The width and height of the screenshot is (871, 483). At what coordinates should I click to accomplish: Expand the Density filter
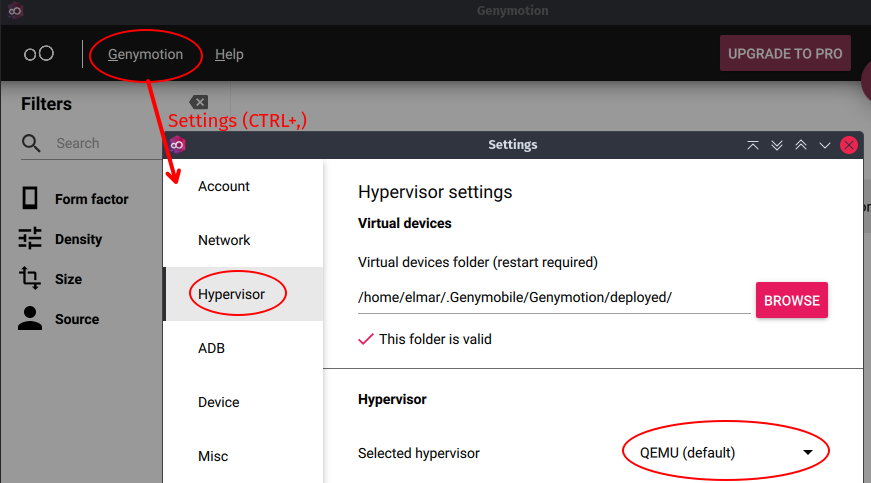coord(78,239)
